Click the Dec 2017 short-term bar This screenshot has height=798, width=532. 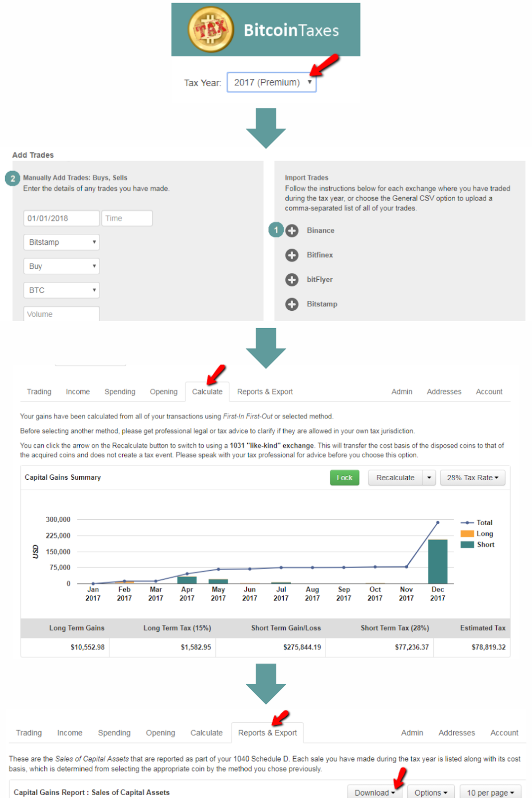coord(438,562)
